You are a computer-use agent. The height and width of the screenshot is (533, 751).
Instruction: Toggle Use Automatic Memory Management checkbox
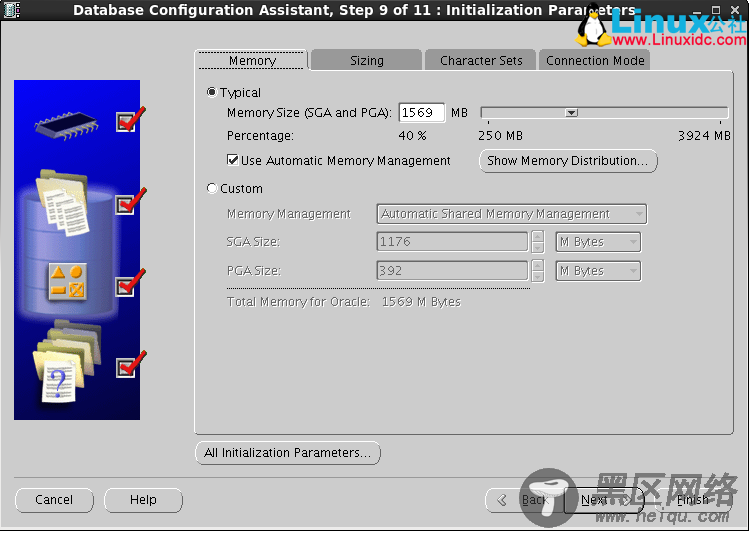(233, 160)
